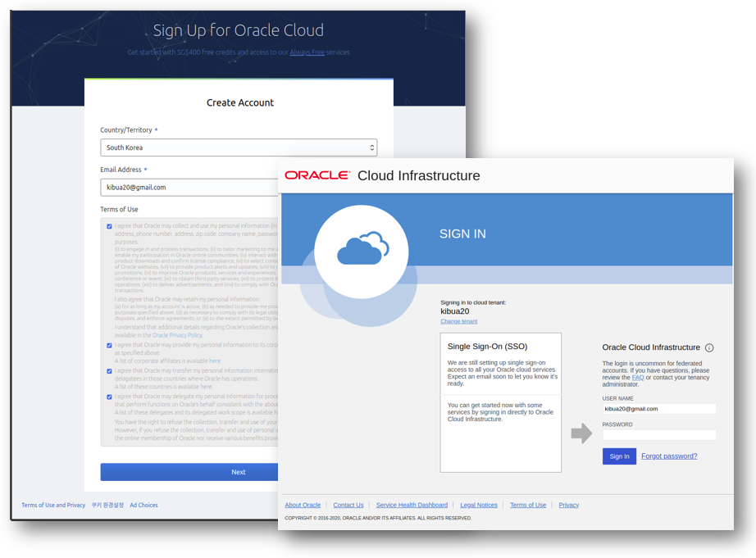
Task: Open the FAQ link in login note
Action: pyautogui.click(x=638, y=377)
